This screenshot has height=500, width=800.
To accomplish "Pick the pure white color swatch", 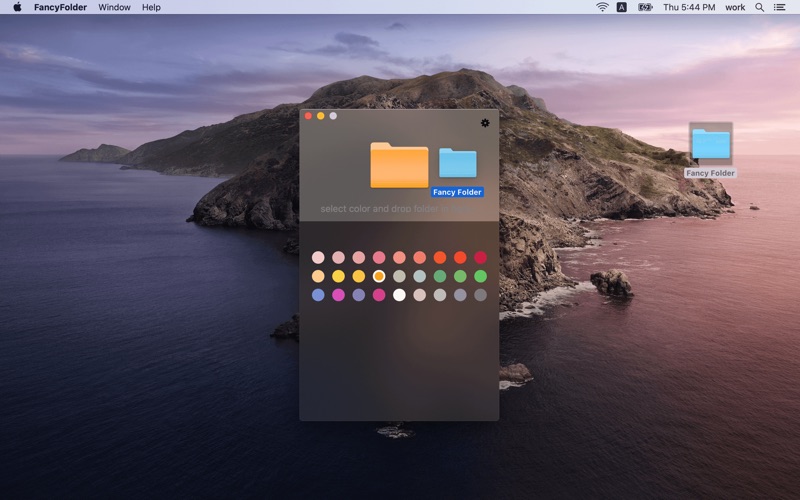I will click(399, 295).
